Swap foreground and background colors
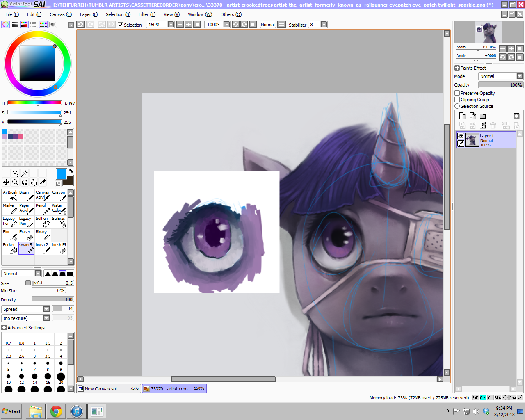The width and height of the screenshot is (525, 420). (x=71, y=171)
